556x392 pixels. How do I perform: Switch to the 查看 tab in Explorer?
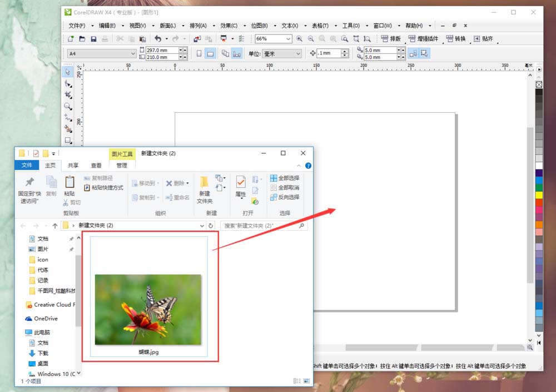[96, 165]
